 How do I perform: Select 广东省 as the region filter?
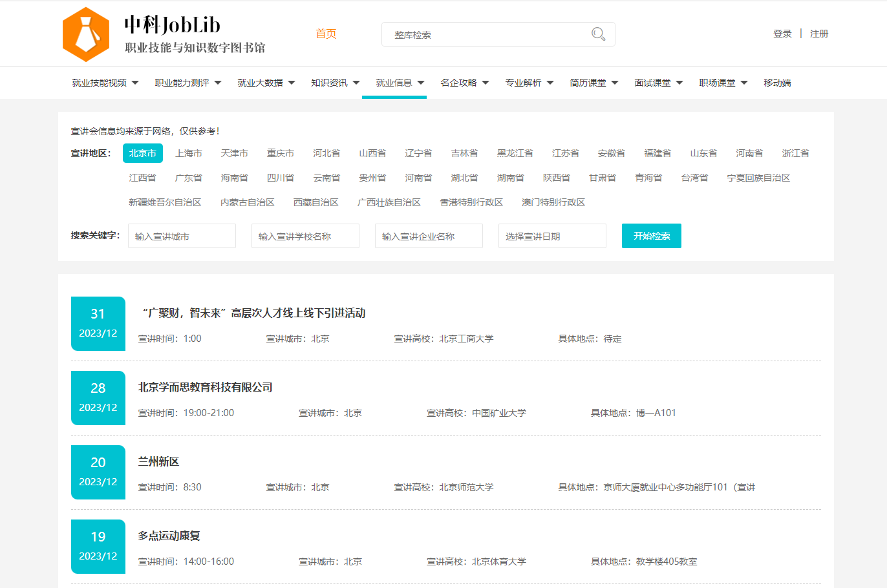pos(189,178)
